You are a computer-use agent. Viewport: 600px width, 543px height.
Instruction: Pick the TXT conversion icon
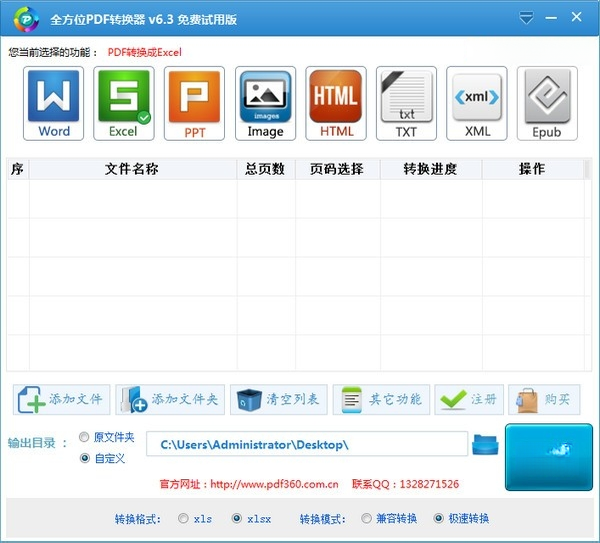pyautogui.click(x=406, y=103)
